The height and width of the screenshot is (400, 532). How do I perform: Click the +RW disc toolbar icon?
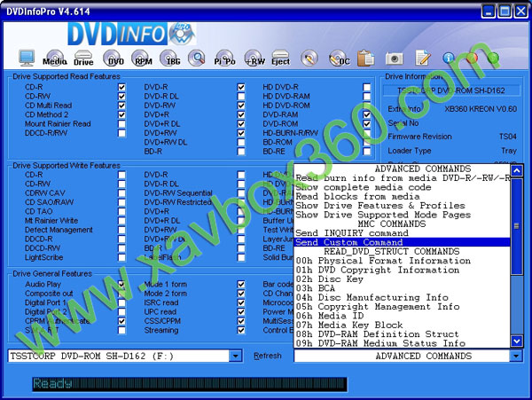[254, 58]
